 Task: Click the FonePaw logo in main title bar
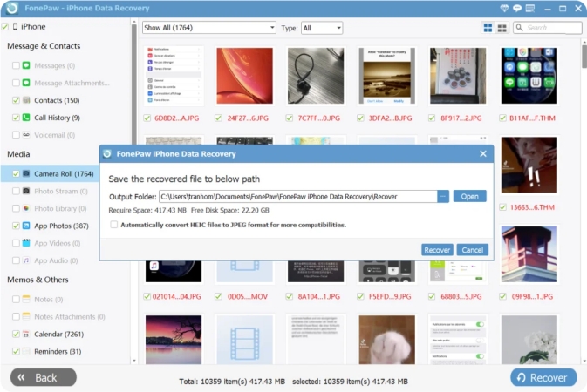pyautogui.click(x=12, y=8)
